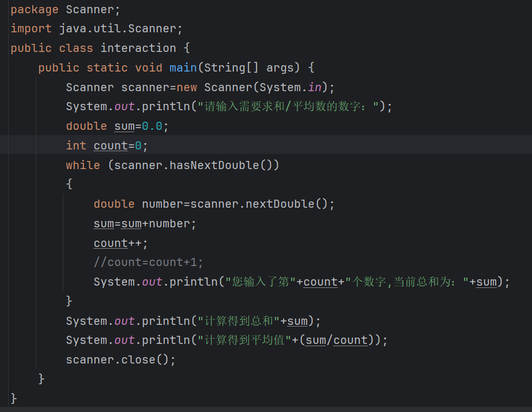Viewport: 532px width, 412px height.
Task: Click the class name 'interaction'
Action: (x=138, y=48)
